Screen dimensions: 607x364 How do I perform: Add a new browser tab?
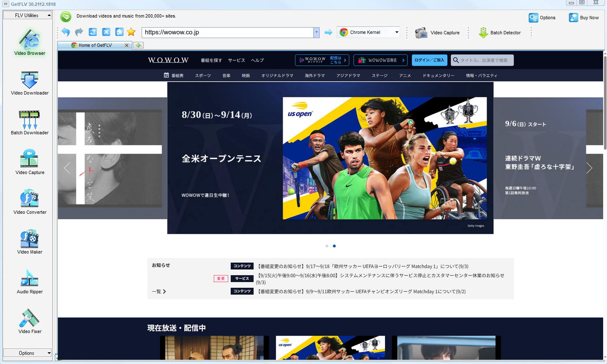pyautogui.click(x=138, y=45)
